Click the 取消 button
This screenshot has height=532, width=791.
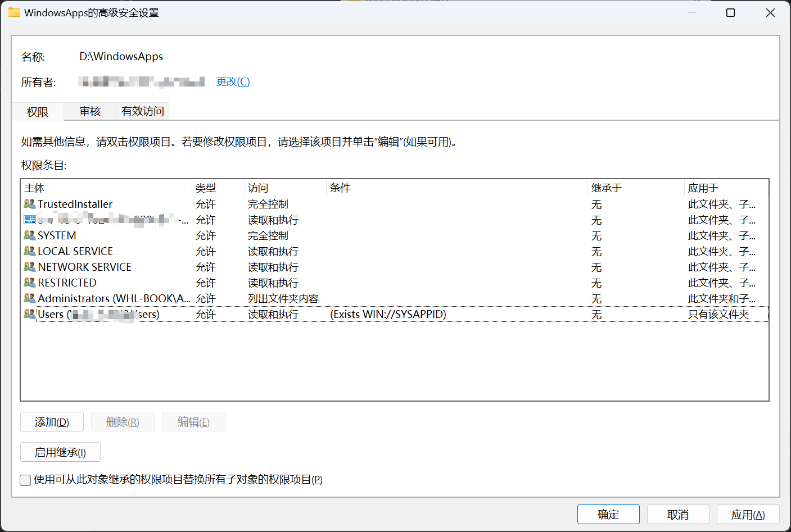677,514
